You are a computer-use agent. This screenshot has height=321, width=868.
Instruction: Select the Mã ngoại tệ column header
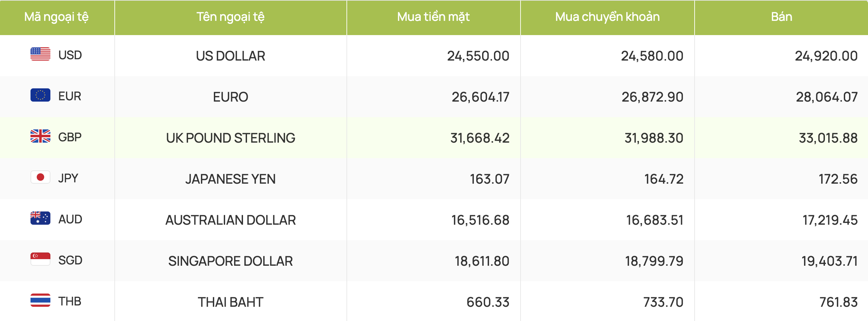[x=57, y=17]
